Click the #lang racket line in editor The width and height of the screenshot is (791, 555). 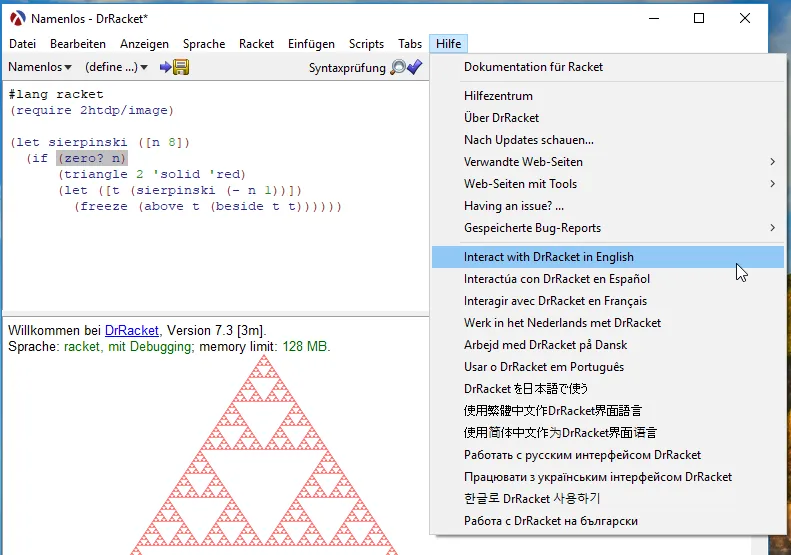[56, 94]
